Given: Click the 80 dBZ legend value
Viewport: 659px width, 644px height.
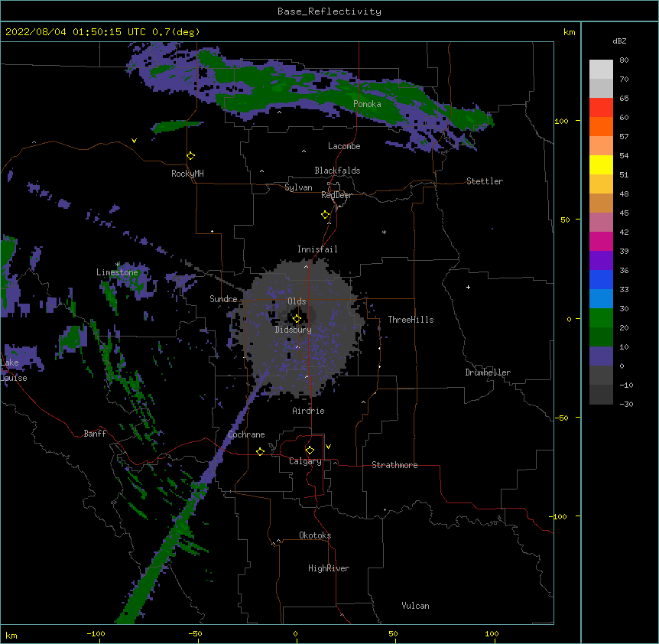Looking at the screenshot, I should pyautogui.click(x=624, y=60).
